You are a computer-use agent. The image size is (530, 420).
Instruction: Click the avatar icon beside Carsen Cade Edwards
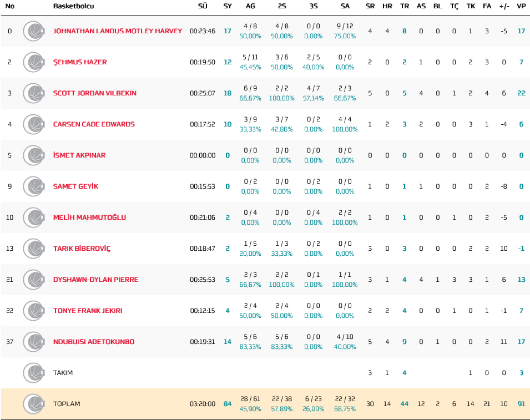[x=34, y=124]
